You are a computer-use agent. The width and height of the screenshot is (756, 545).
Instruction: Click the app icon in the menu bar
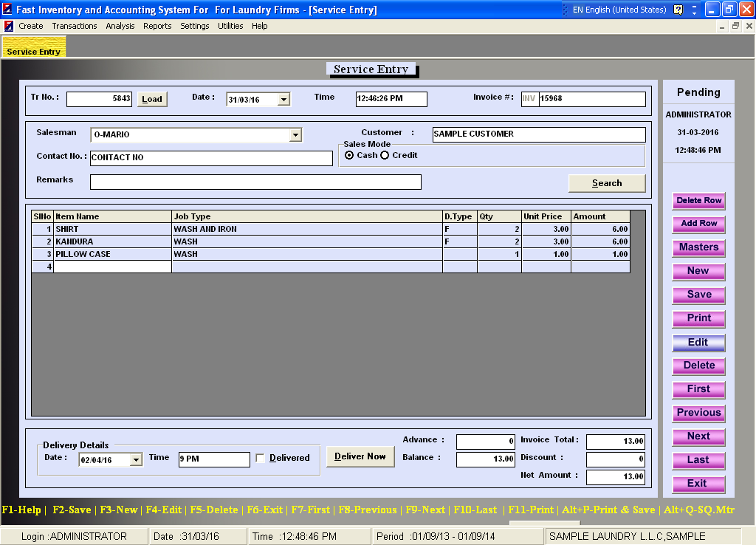pyautogui.click(x=9, y=26)
